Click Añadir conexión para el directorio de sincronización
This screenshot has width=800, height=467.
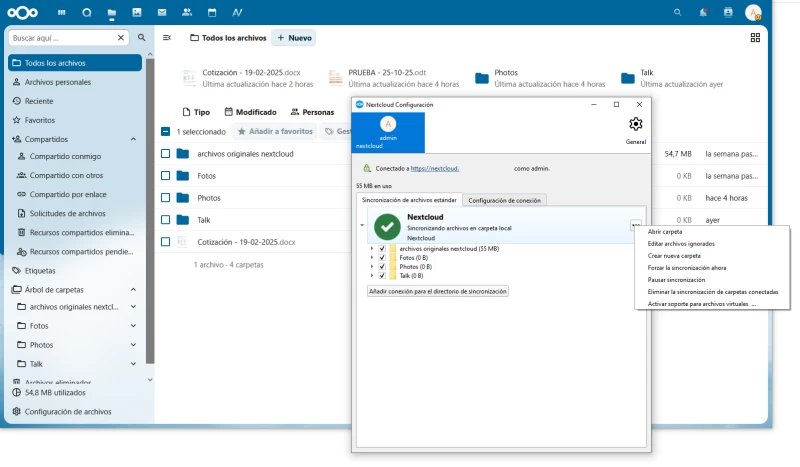pyautogui.click(x=438, y=291)
